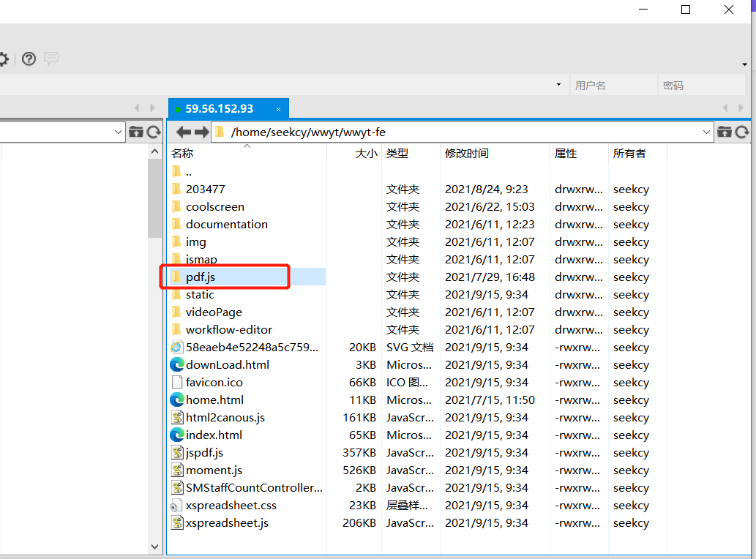This screenshot has height=559, width=756.
Task: Click the local panel scrollbar thumb
Action: tap(154, 198)
